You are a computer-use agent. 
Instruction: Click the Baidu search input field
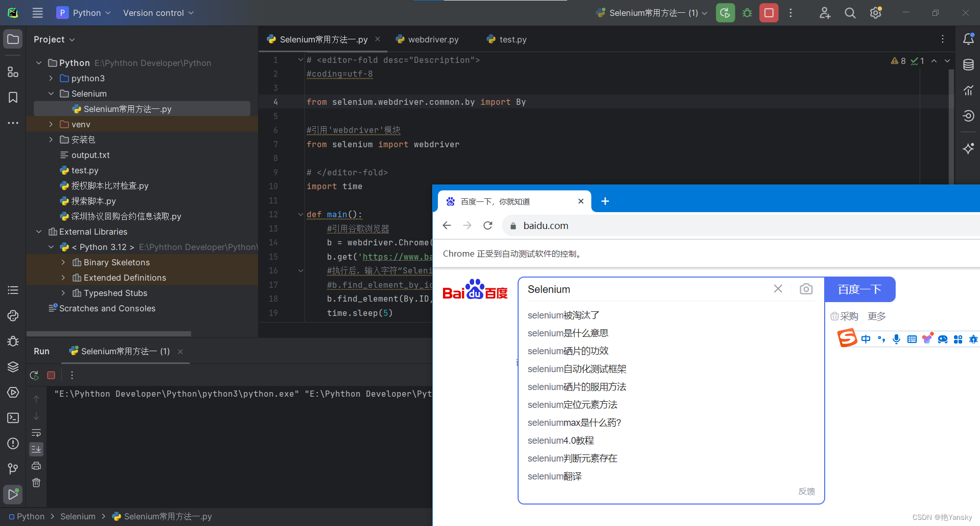[647, 289]
